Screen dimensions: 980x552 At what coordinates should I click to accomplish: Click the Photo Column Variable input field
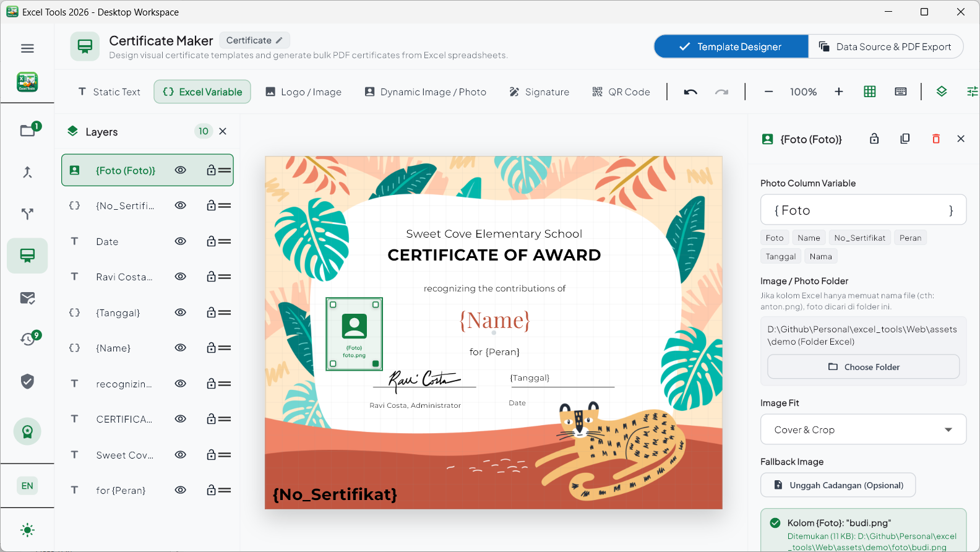pos(863,210)
